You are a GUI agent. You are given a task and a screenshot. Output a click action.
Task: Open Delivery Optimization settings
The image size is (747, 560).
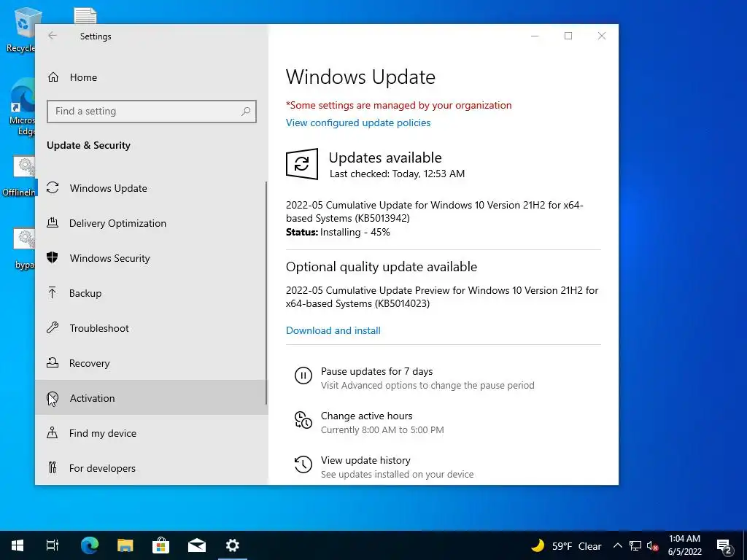(151, 223)
